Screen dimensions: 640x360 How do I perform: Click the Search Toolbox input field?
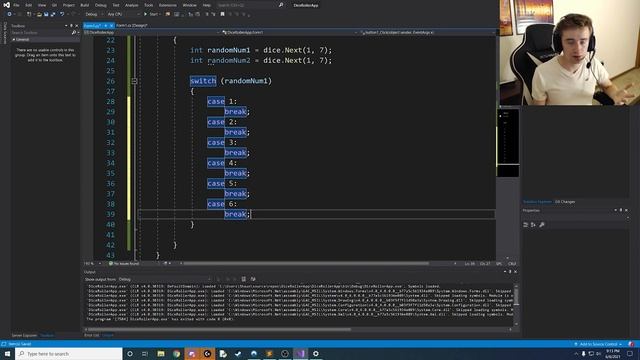(41, 32)
